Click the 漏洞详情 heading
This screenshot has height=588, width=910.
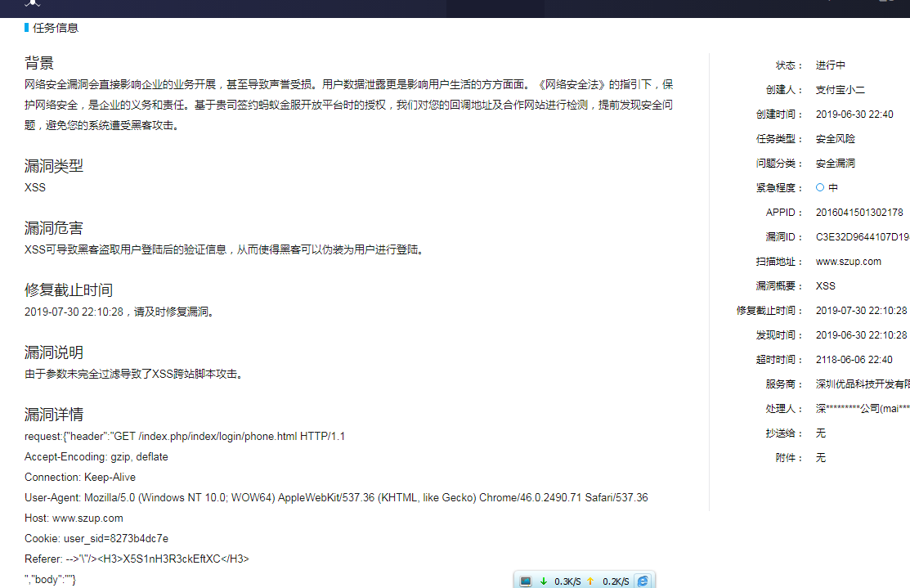tap(54, 415)
